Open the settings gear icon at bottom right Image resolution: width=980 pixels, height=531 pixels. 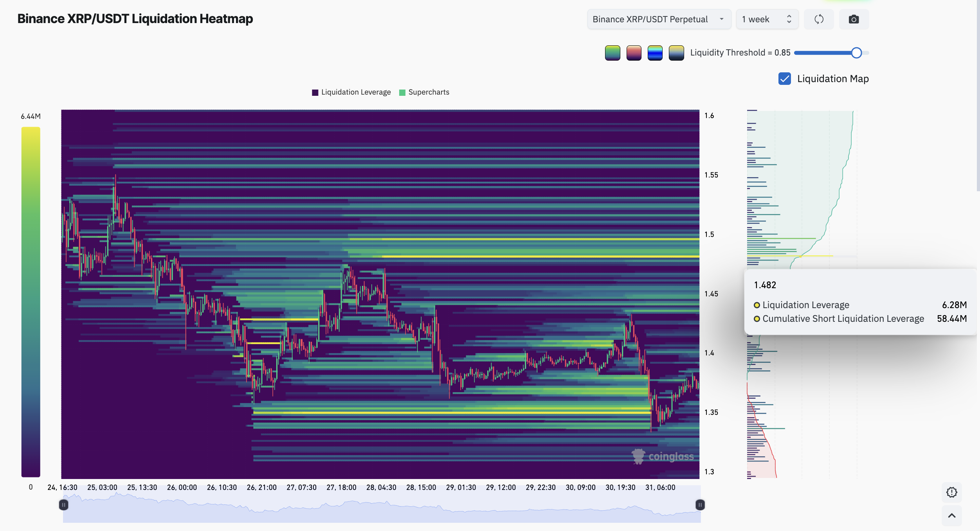click(x=951, y=492)
